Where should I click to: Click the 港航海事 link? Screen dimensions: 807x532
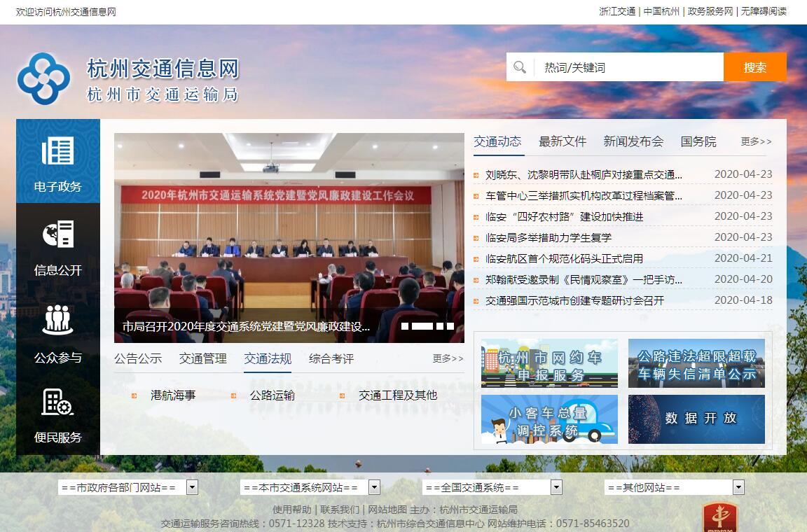[x=173, y=395]
